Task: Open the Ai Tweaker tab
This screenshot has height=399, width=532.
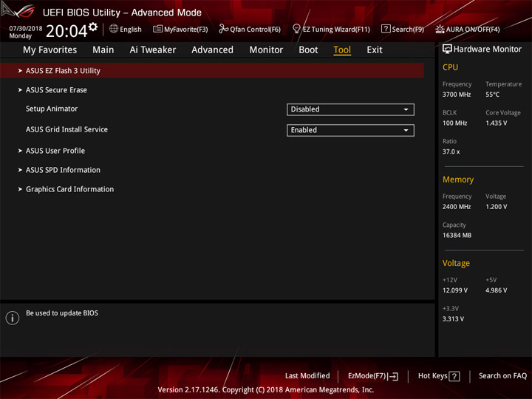Action: click(x=153, y=50)
